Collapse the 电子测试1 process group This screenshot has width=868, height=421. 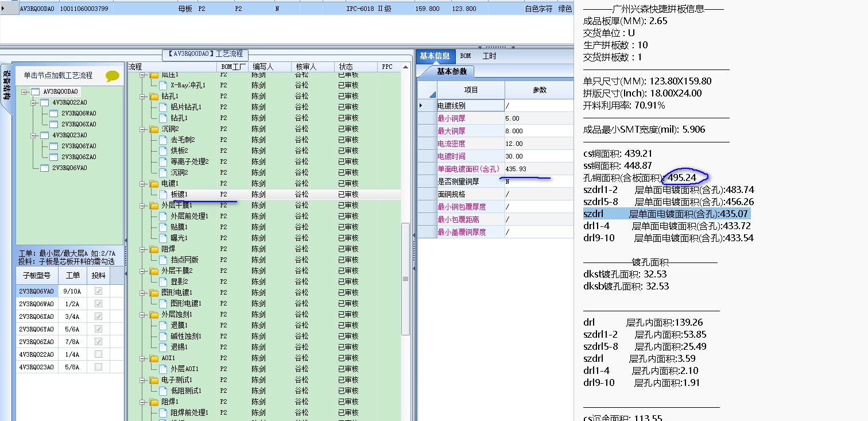coord(142,380)
